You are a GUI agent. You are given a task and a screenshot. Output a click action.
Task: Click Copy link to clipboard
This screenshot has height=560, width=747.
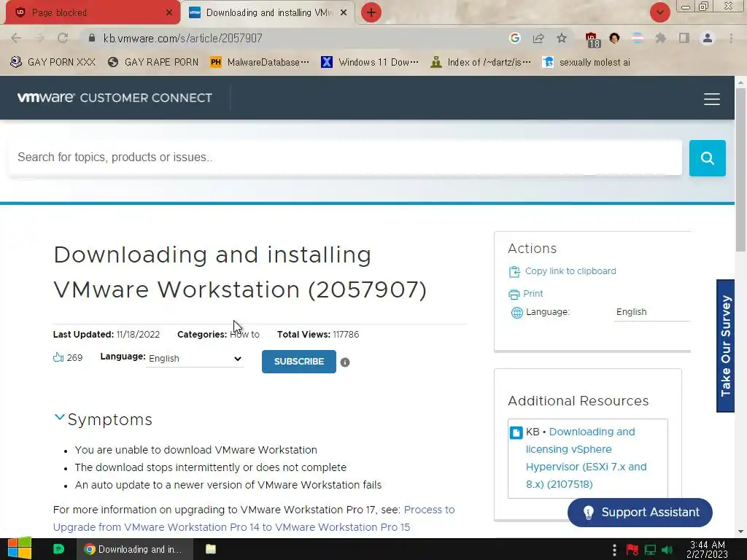(x=570, y=271)
